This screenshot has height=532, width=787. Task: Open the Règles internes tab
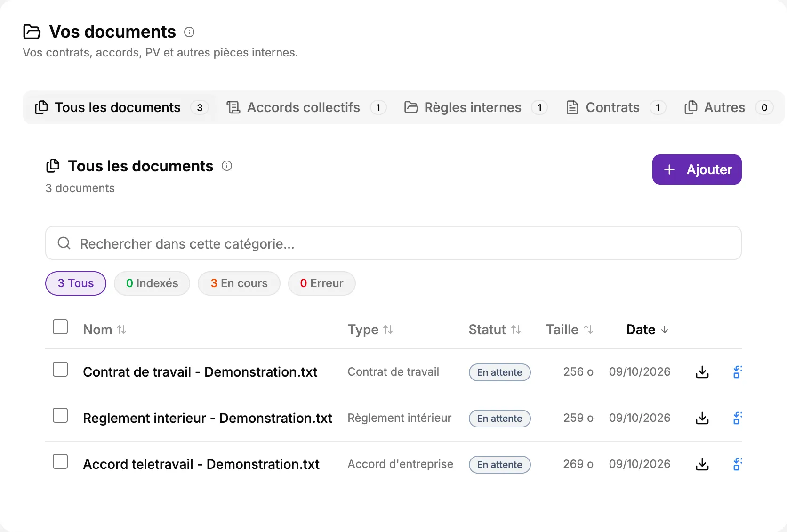[475, 107]
